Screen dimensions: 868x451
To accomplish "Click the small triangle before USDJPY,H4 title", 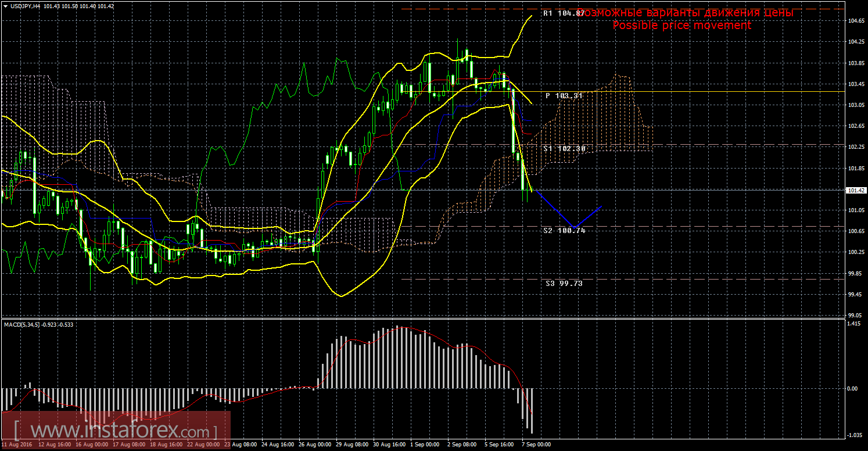I will [5, 6].
